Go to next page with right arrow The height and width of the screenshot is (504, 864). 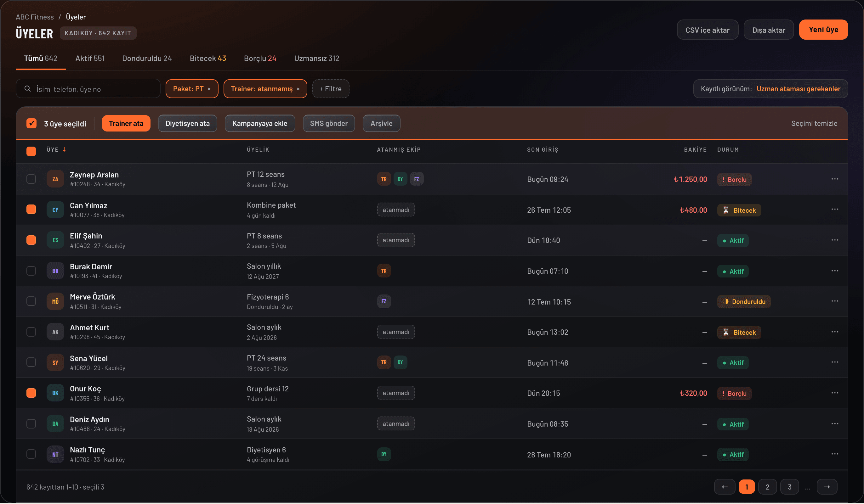pos(827,487)
